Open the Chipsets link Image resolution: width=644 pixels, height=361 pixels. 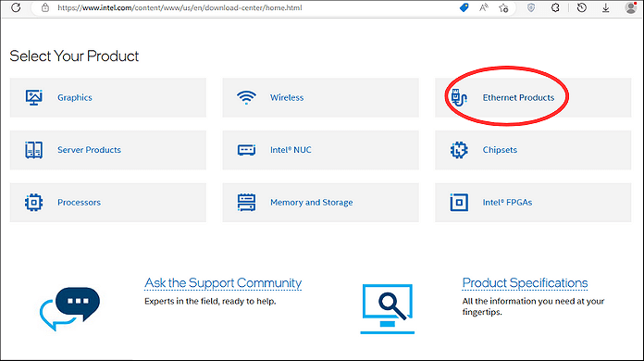point(500,150)
